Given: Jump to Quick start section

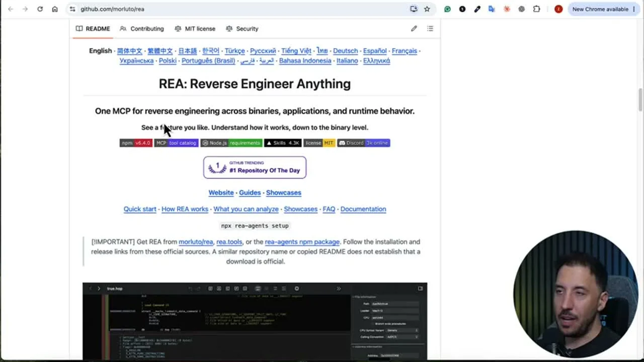Looking at the screenshot, I should [140, 209].
